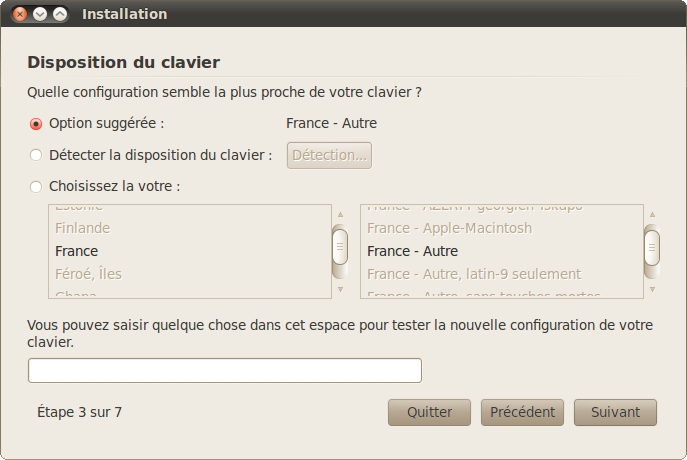Close the Installation window
The image size is (687, 460).
[21, 14]
